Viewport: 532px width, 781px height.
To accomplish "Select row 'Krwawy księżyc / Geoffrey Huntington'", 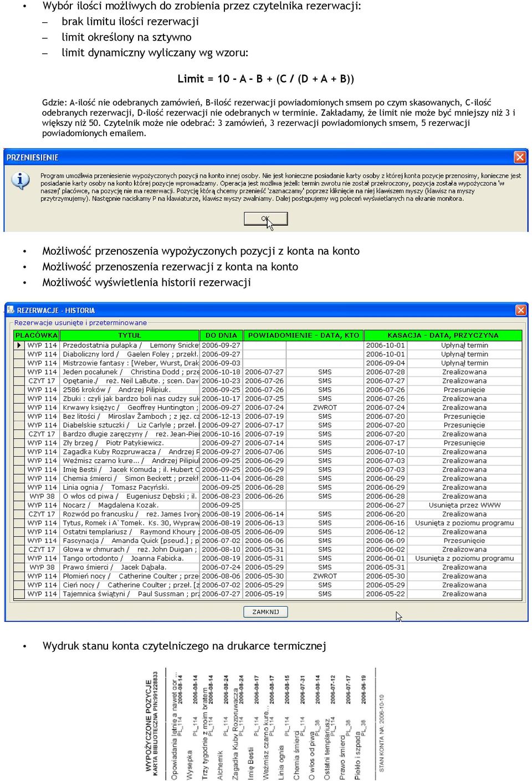I will pyautogui.click(x=267, y=407).
